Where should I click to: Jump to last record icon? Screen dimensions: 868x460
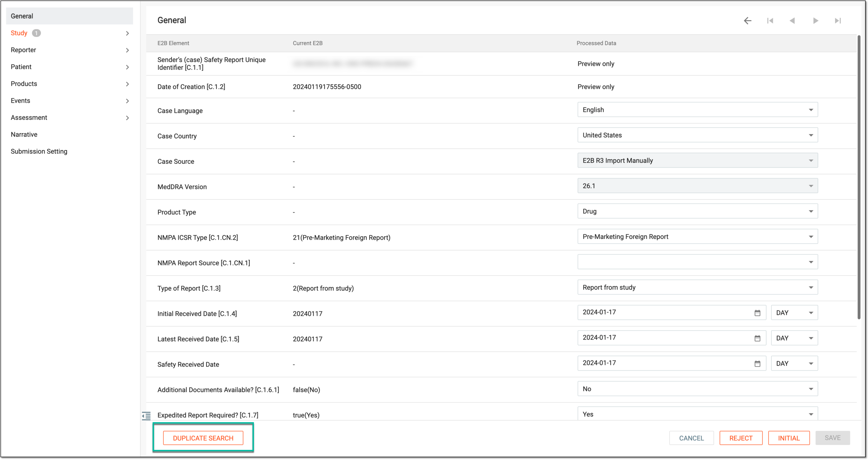click(x=838, y=21)
